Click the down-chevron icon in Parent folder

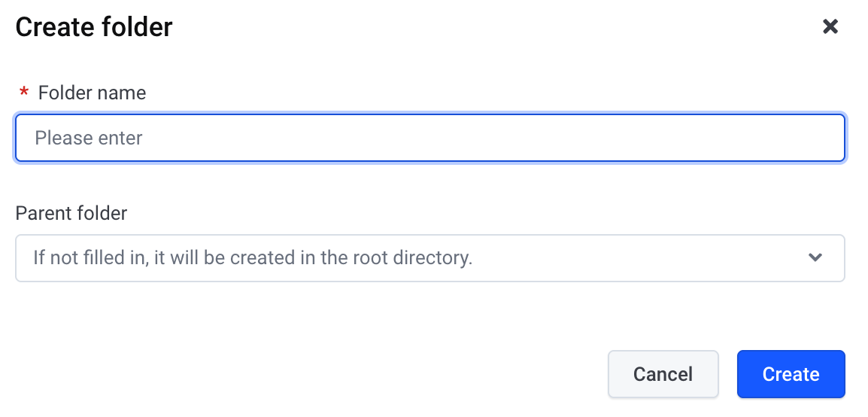click(815, 257)
